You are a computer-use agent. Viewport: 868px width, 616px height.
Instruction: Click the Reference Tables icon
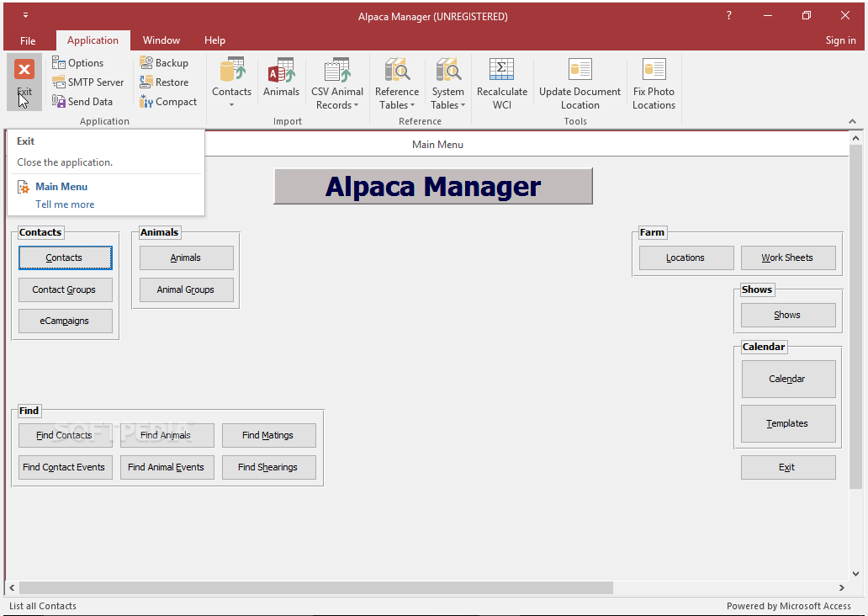pyautogui.click(x=397, y=70)
